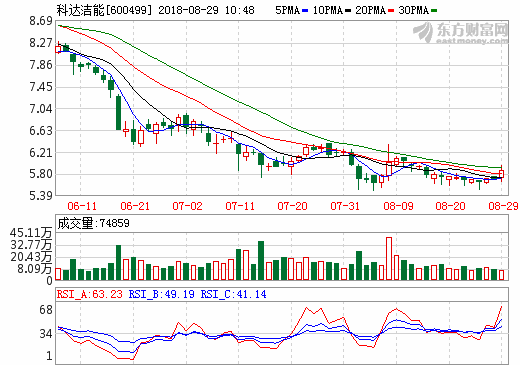Image resolution: width=520 pixels, height=365 pixels.
Task: Click the RSI_A:63.23 indicator label
Action: coord(90,295)
